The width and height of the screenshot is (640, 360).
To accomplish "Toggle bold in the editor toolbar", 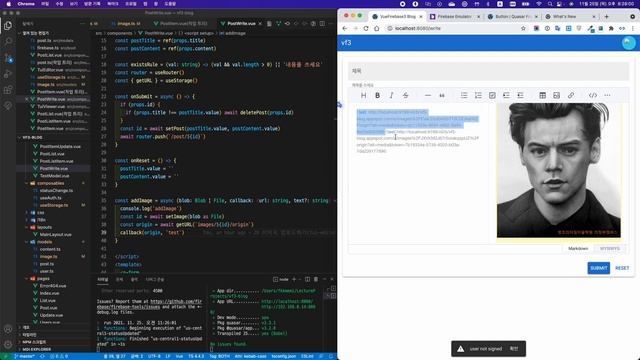I will pyautogui.click(x=378, y=95).
